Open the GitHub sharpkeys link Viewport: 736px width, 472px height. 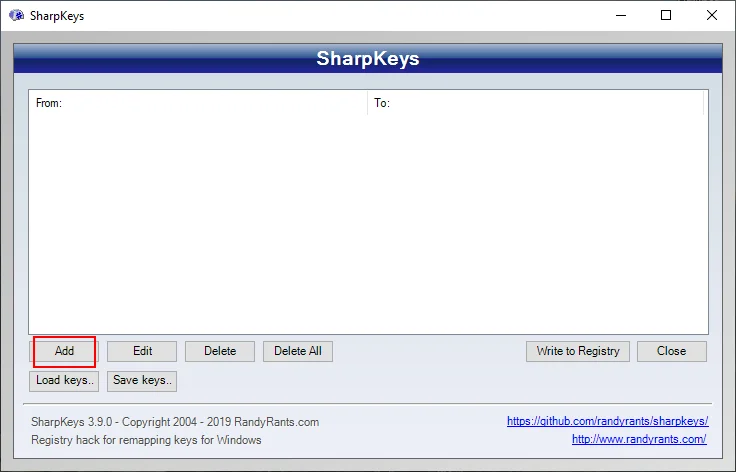tap(607, 421)
